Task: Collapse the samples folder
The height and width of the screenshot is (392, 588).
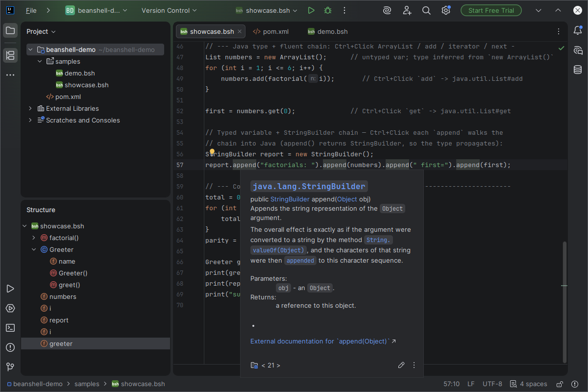Action: pyautogui.click(x=40, y=61)
